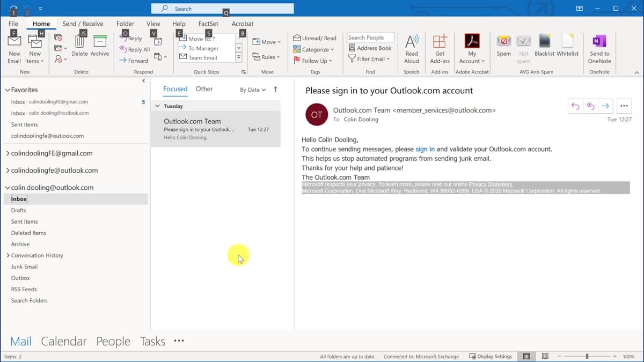Viewport: 644px width, 362px height.
Task: Click the reading pane Reply All arrow
Action: 590,106
